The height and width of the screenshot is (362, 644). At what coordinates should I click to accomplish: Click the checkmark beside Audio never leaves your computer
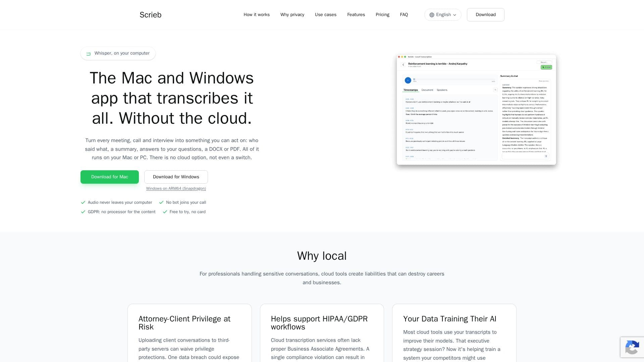(83, 202)
